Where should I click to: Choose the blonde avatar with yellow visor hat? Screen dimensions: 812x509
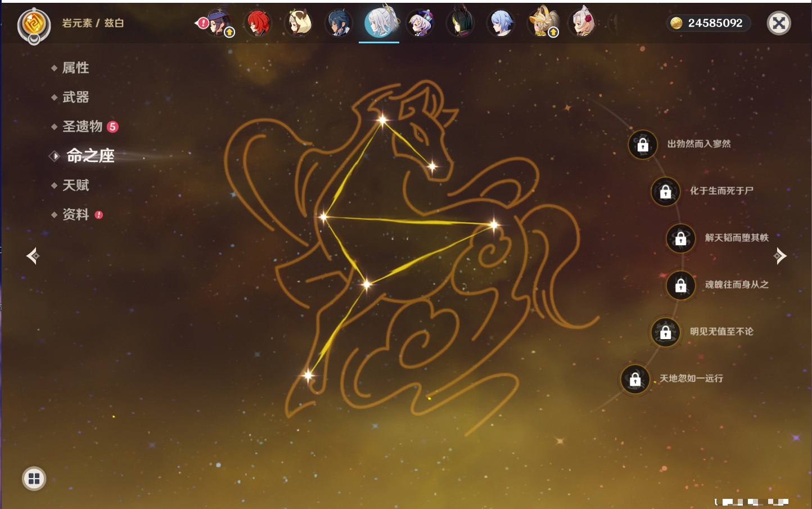(543, 23)
